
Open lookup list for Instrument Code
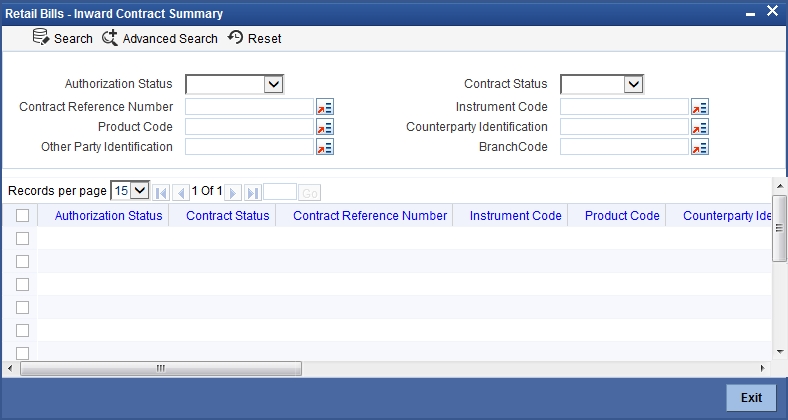click(x=700, y=107)
